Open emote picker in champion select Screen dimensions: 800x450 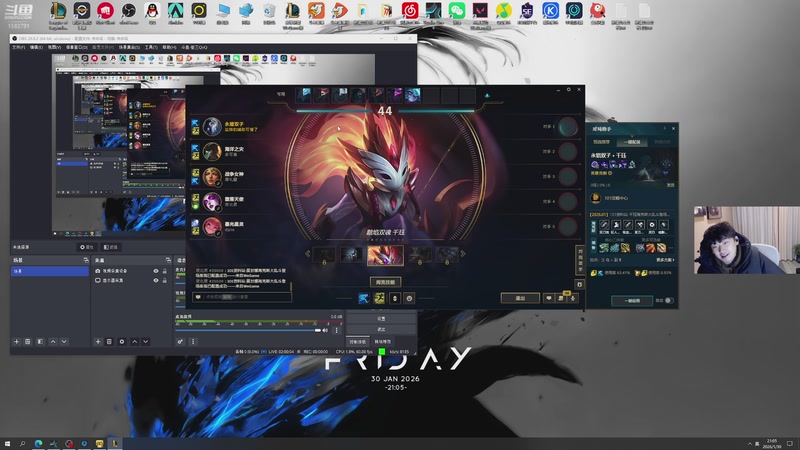409,298
